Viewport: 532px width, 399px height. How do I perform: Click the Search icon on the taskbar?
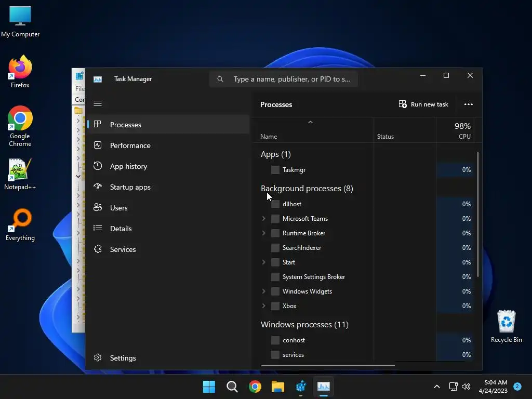[x=232, y=387]
